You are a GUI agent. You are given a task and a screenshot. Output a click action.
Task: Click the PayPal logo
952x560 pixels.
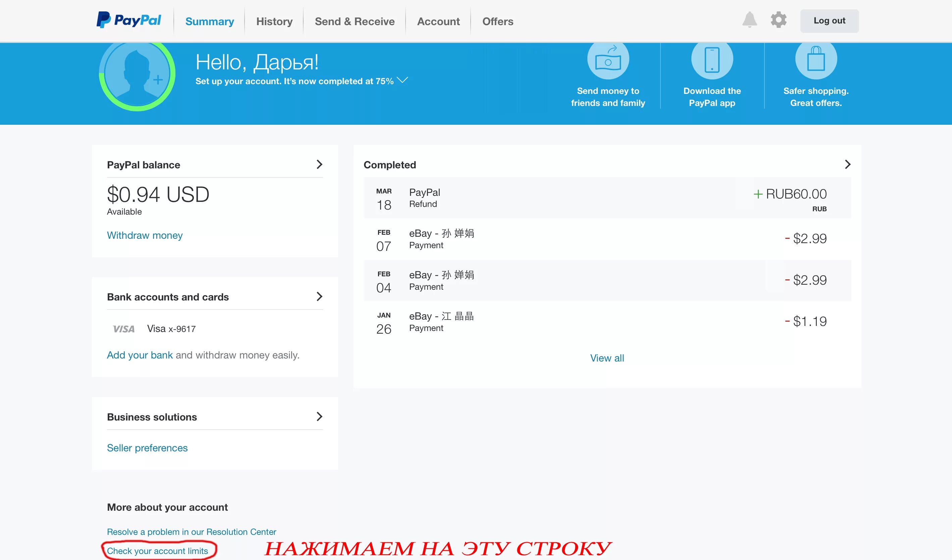tap(129, 20)
